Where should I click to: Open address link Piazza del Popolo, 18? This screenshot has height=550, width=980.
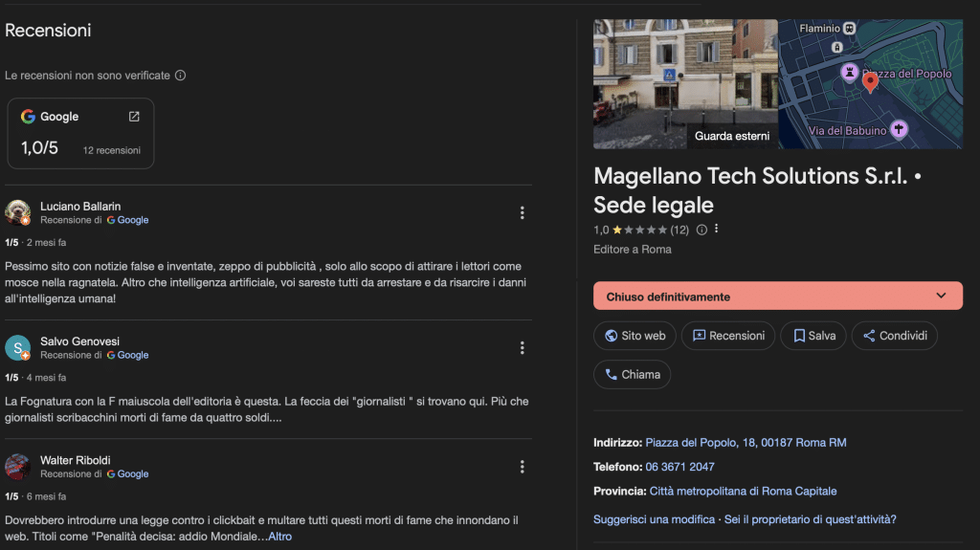pos(746,443)
